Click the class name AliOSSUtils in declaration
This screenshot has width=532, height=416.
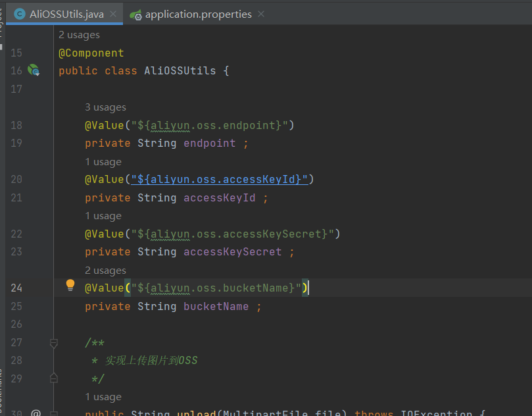[180, 70]
